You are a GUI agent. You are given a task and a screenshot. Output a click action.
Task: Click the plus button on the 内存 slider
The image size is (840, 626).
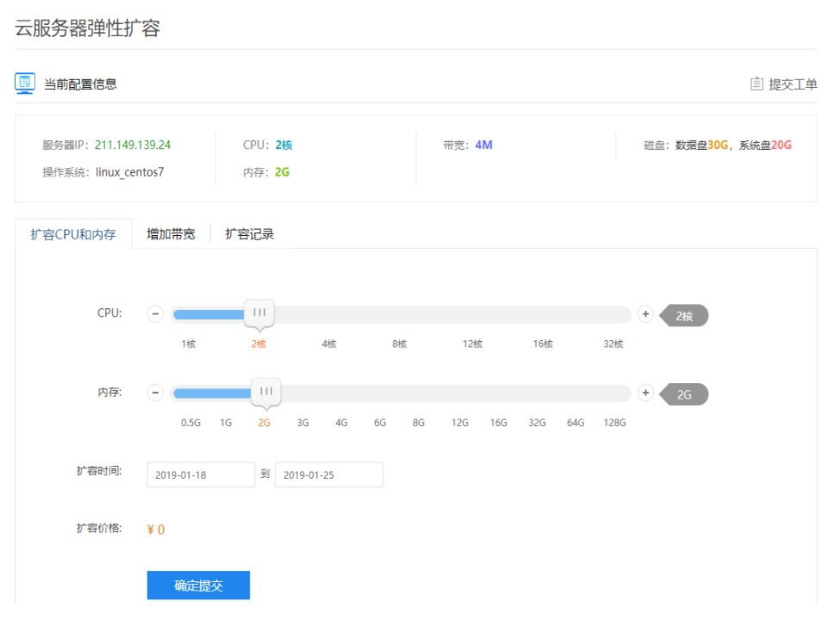[645, 393]
